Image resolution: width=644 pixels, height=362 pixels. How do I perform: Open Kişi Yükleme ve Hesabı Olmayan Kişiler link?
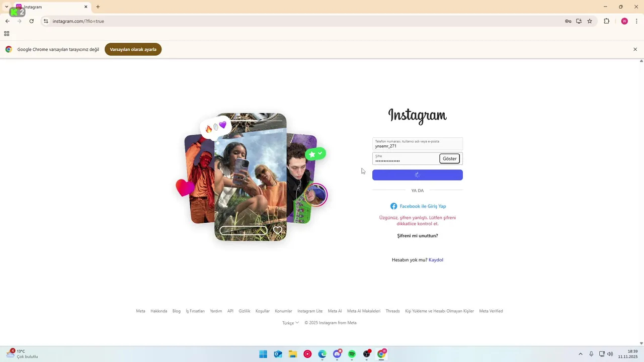coord(439,311)
